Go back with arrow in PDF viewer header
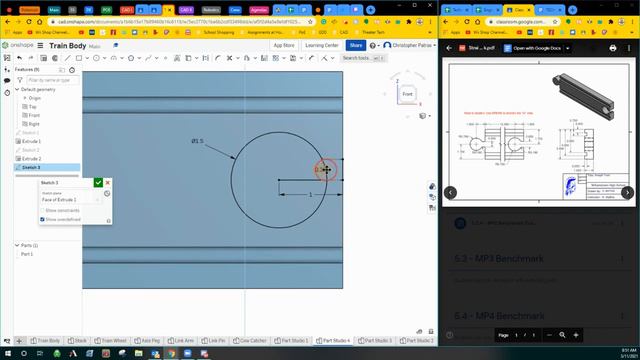640x360 pixels. [449, 48]
